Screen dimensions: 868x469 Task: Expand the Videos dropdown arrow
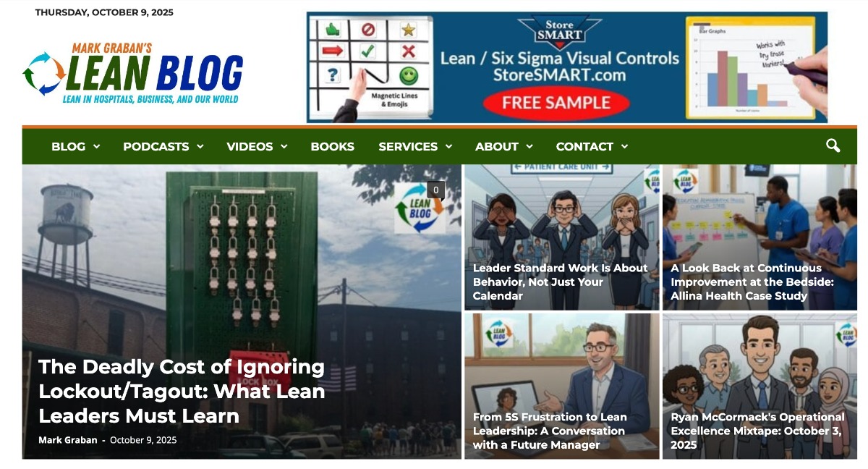[284, 147]
